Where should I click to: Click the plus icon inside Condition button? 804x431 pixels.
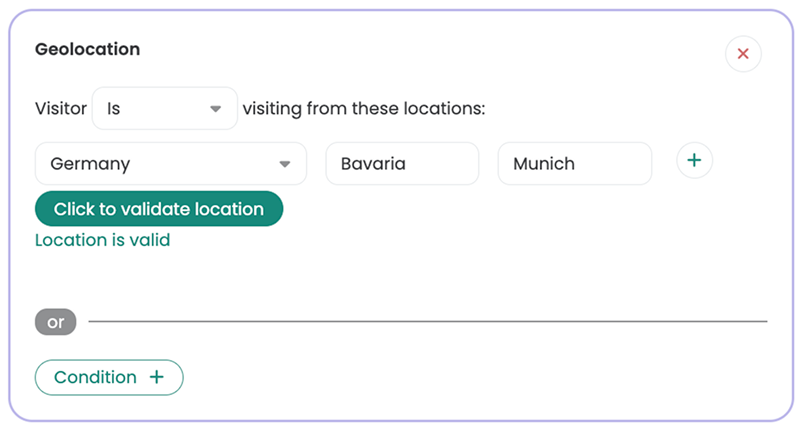click(x=156, y=377)
